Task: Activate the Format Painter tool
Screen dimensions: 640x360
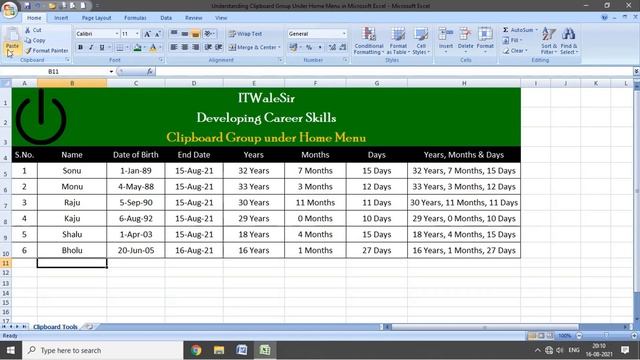Action: [x=47, y=51]
